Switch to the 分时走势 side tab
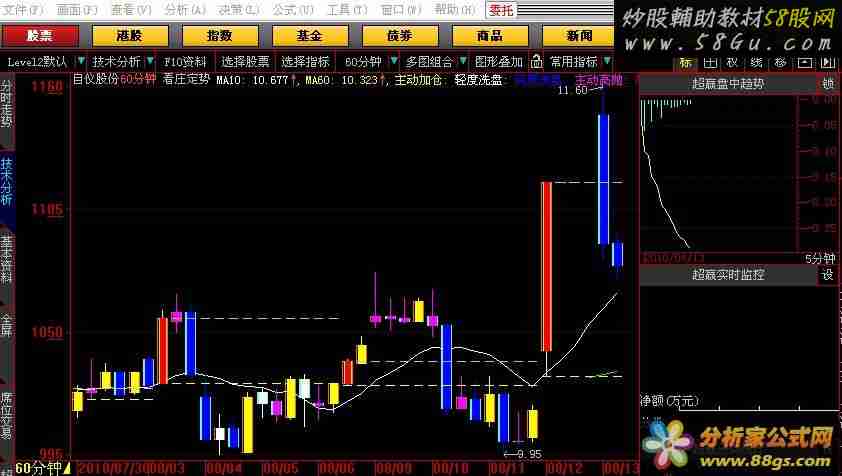 pos(6,104)
